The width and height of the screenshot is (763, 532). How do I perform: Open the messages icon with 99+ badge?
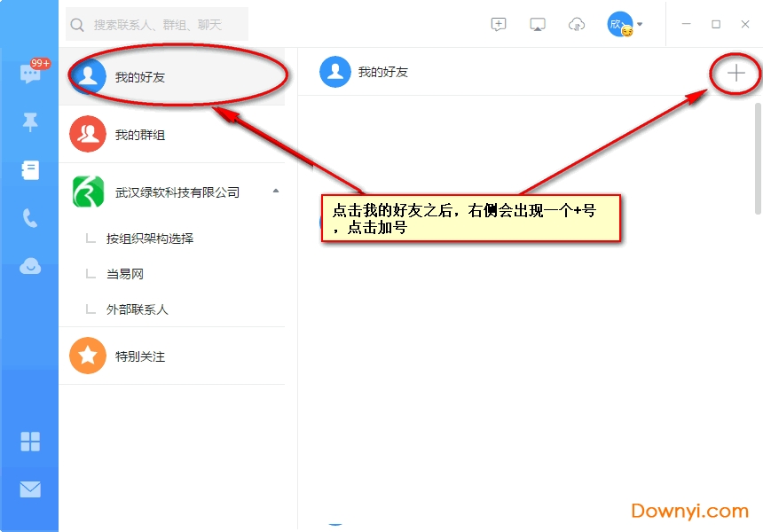30,74
